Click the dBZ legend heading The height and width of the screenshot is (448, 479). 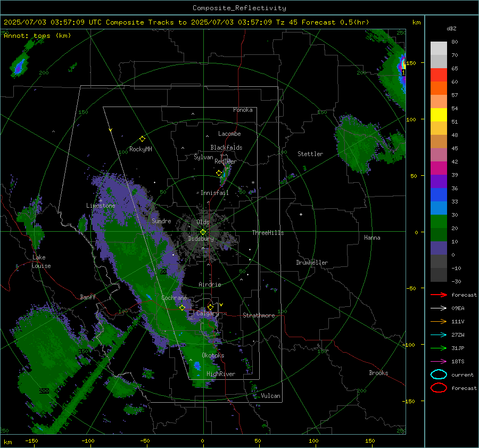[x=451, y=28]
